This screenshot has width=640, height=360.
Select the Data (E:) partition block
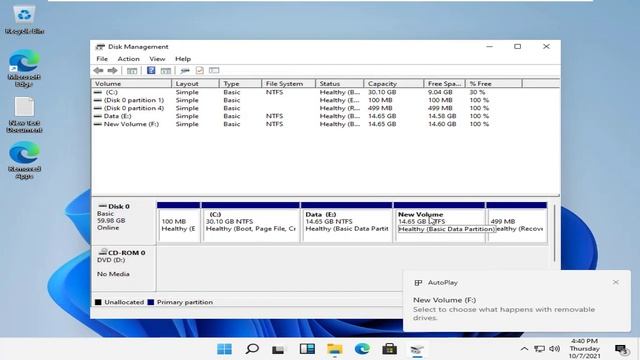click(x=347, y=222)
